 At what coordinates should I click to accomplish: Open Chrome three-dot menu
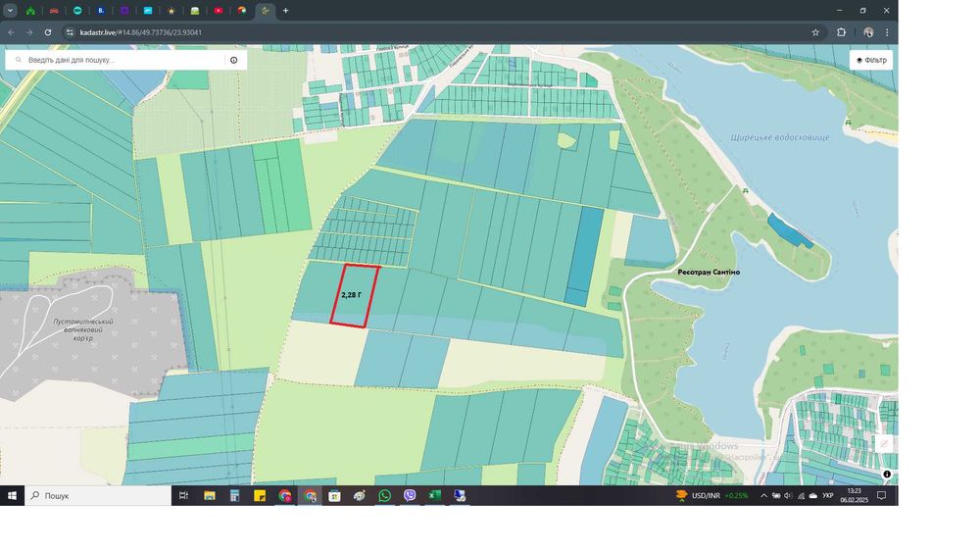(887, 32)
